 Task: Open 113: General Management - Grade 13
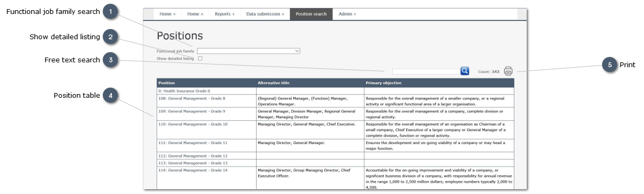(193, 163)
